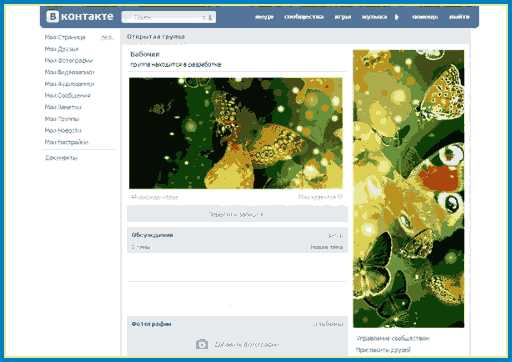Open люди in the top navigation
This screenshot has height=362, width=512.
click(x=264, y=17)
